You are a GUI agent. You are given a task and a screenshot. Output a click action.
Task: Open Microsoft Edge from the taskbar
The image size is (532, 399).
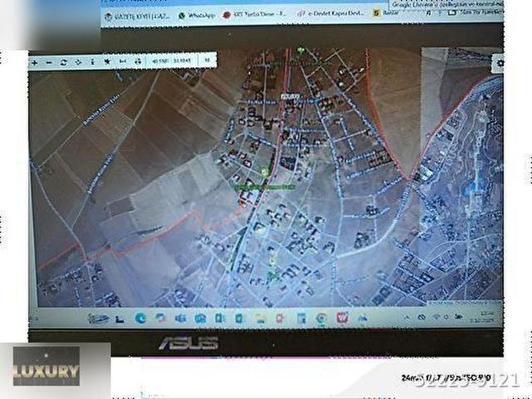pos(140,318)
